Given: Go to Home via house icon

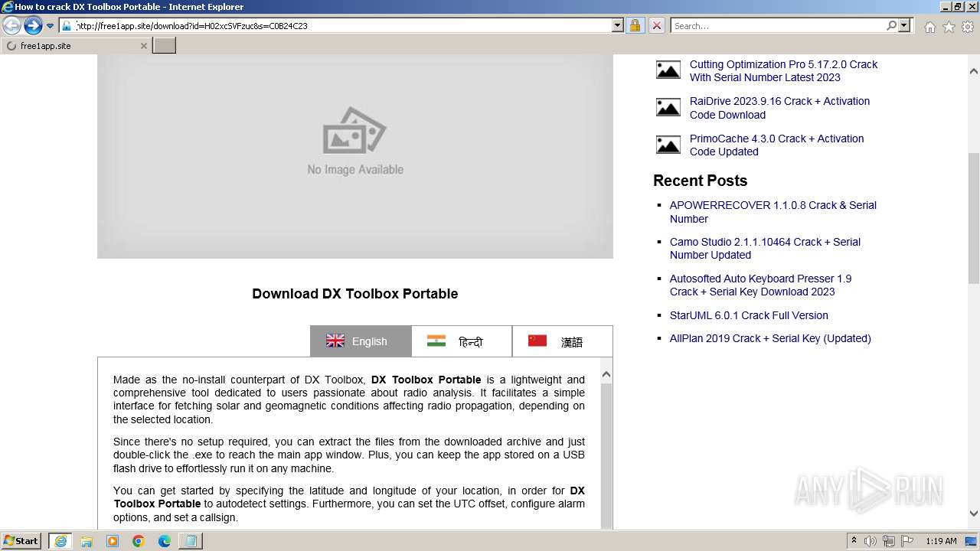Looking at the screenshot, I should click(929, 27).
